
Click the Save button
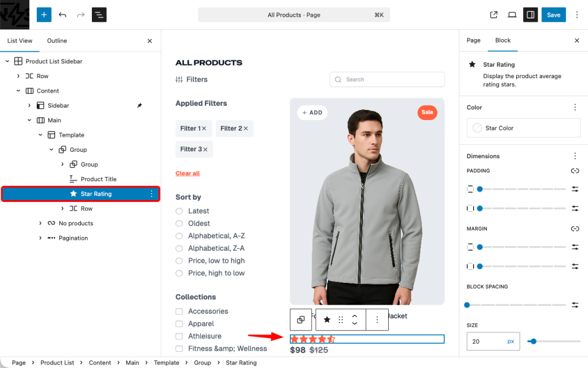pos(554,15)
